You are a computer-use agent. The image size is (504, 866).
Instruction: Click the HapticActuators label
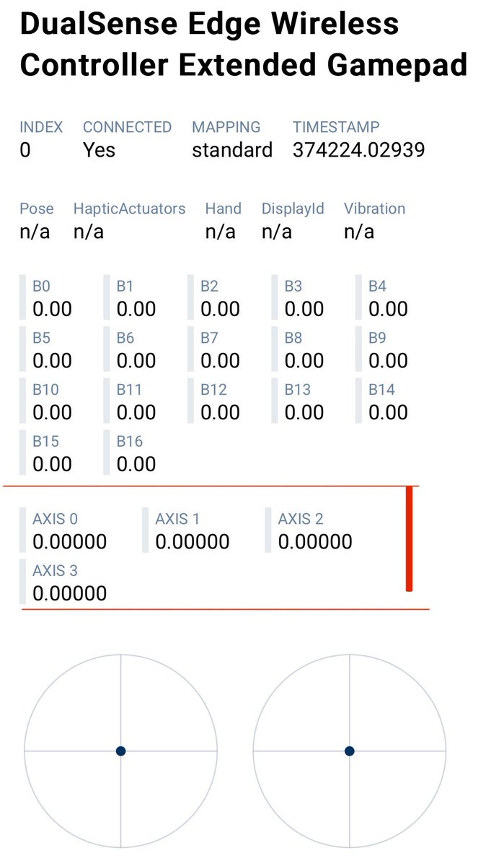129,209
